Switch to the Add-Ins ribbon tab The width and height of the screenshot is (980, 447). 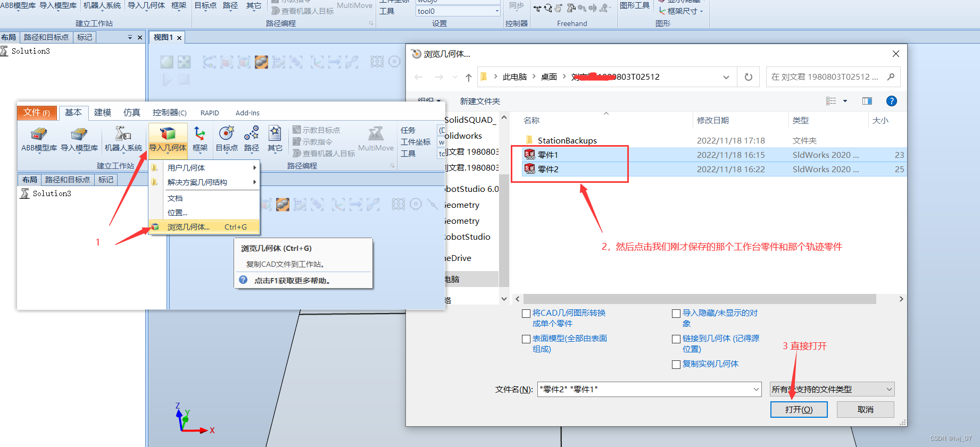click(247, 113)
